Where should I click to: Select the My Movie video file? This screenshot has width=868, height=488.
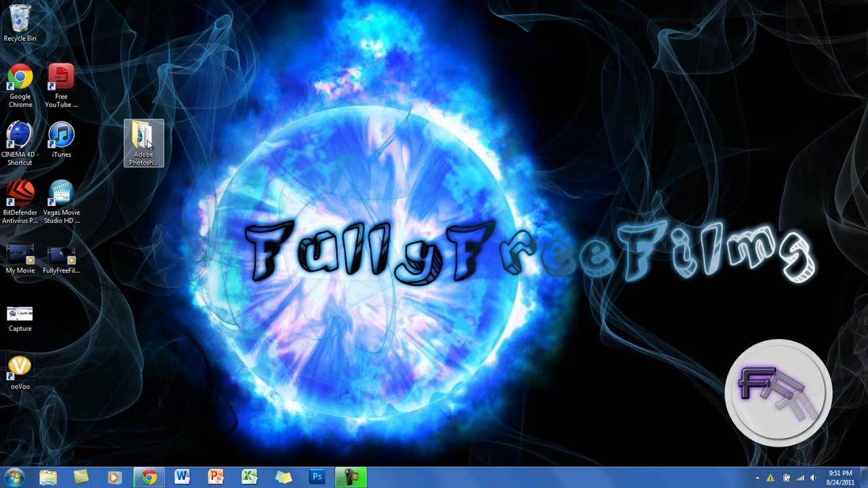point(20,259)
